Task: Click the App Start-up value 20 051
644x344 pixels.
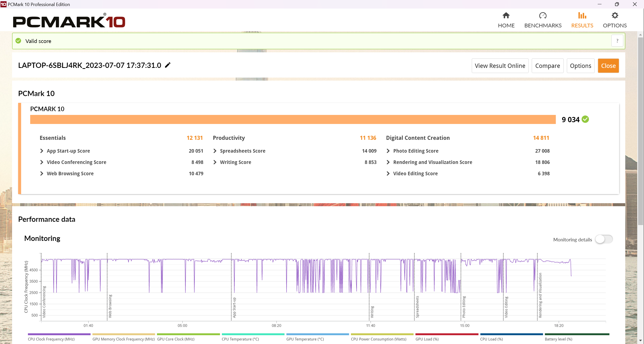Action: tap(196, 151)
